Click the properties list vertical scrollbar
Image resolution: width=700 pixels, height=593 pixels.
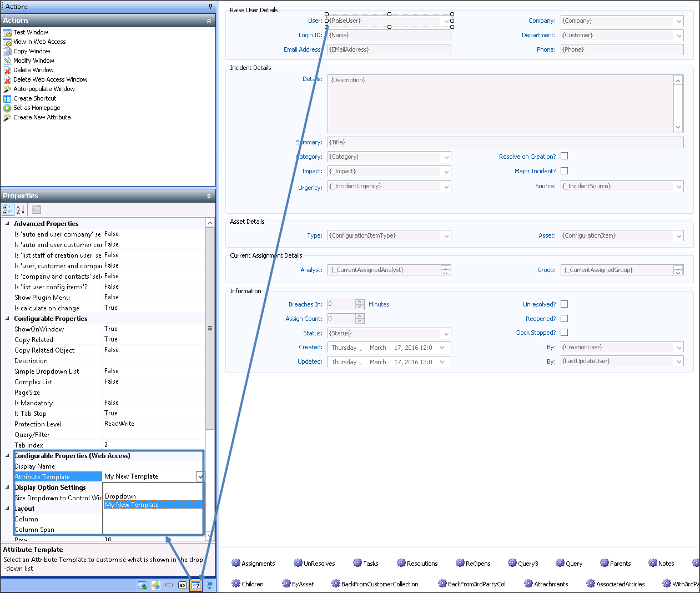point(210,328)
